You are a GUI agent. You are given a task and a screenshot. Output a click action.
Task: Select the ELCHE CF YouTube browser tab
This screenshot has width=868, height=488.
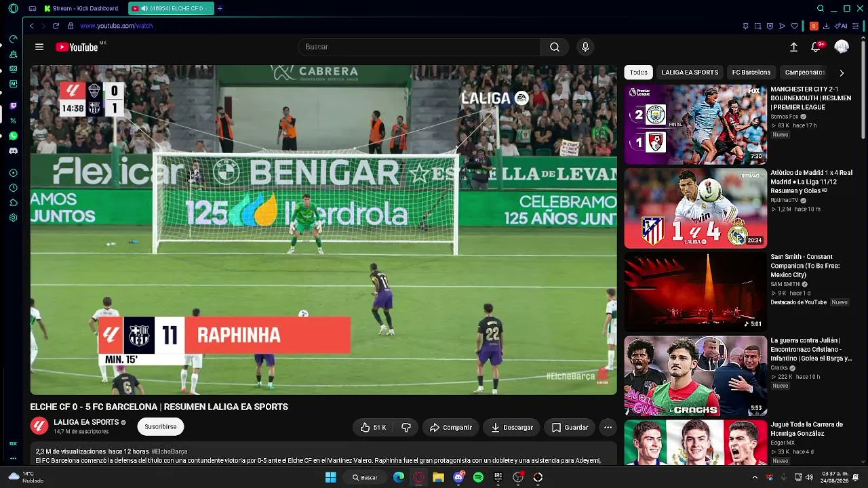(171, 8)
